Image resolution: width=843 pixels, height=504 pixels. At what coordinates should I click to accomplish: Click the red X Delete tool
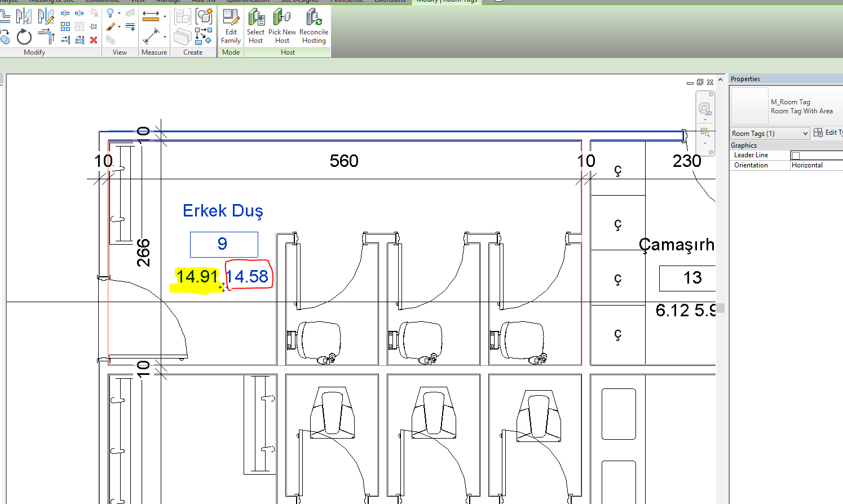click(93, 39)
